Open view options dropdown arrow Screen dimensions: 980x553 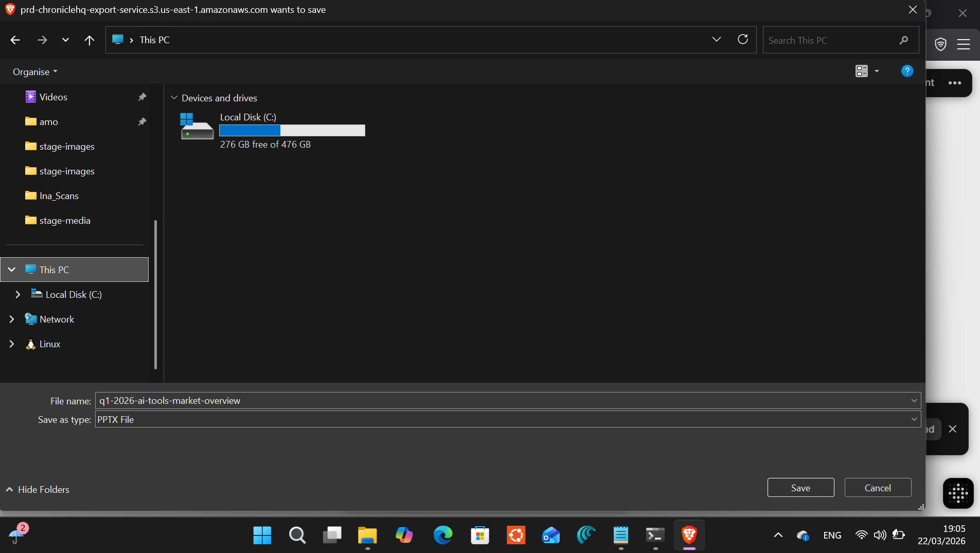(877, 71)
